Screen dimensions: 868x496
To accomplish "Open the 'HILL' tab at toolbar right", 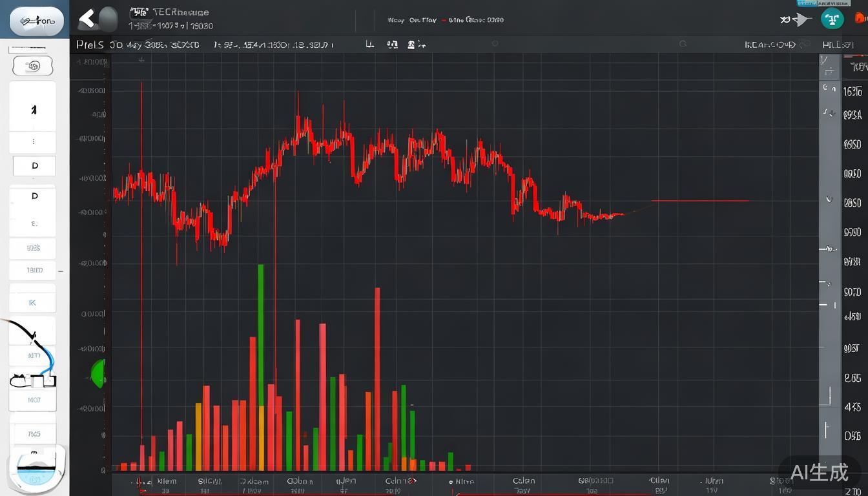I will [838, 45].
